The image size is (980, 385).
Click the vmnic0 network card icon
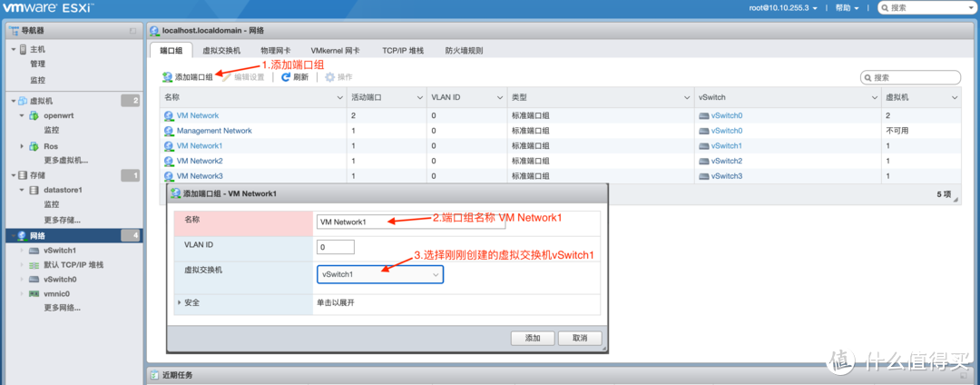(x=34, y=294)
